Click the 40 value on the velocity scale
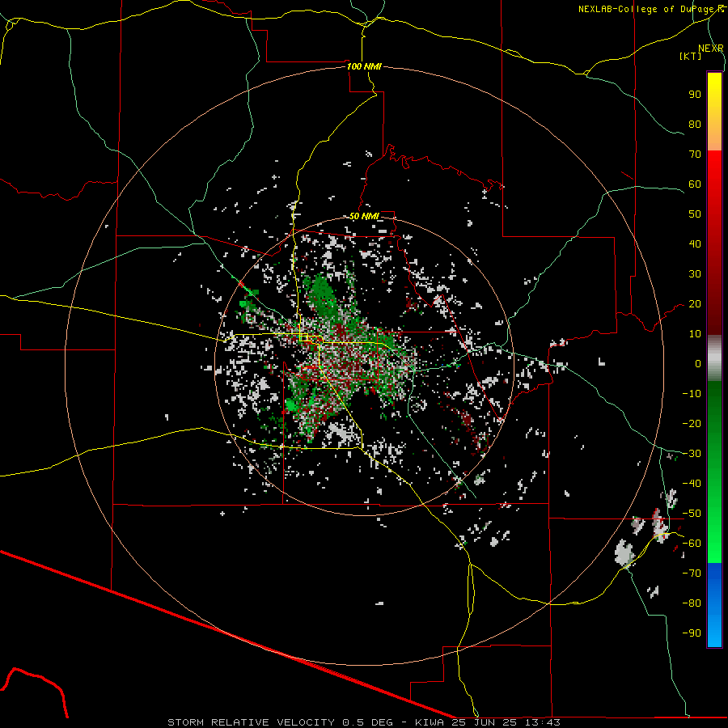The image size is (728, 728). pos(695,243)
